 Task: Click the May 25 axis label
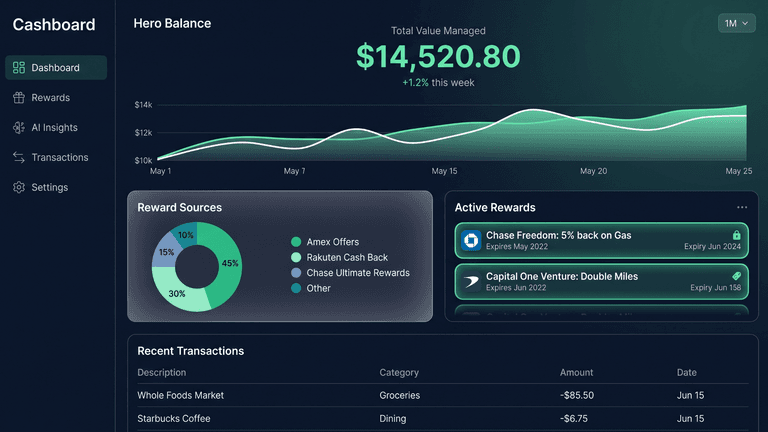[x=739, y=171]
